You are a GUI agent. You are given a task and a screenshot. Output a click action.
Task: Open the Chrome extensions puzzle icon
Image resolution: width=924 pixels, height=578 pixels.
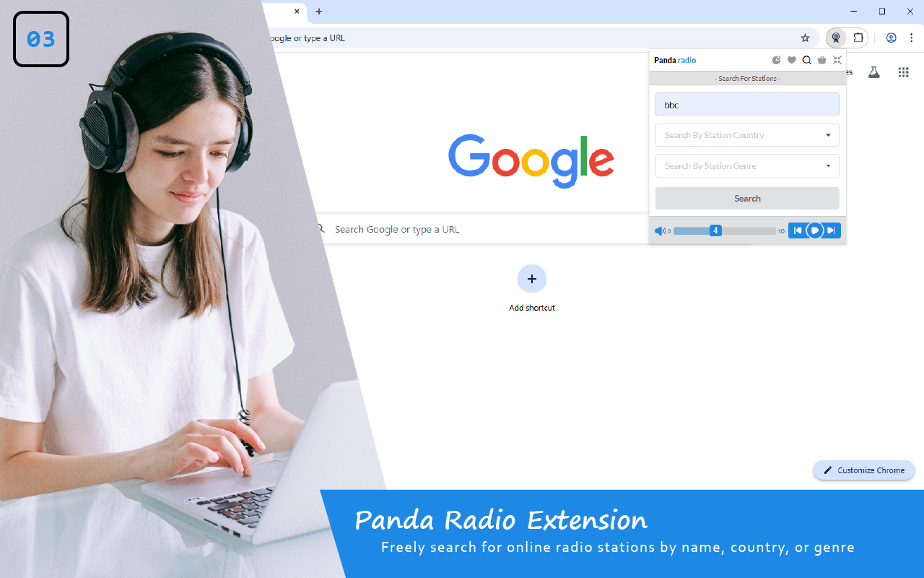point(858,38)
